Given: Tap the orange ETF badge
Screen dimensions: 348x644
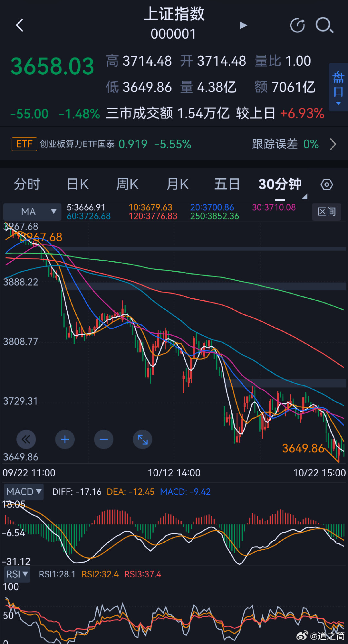Looking at the screenshot, I should pos(24,144).
